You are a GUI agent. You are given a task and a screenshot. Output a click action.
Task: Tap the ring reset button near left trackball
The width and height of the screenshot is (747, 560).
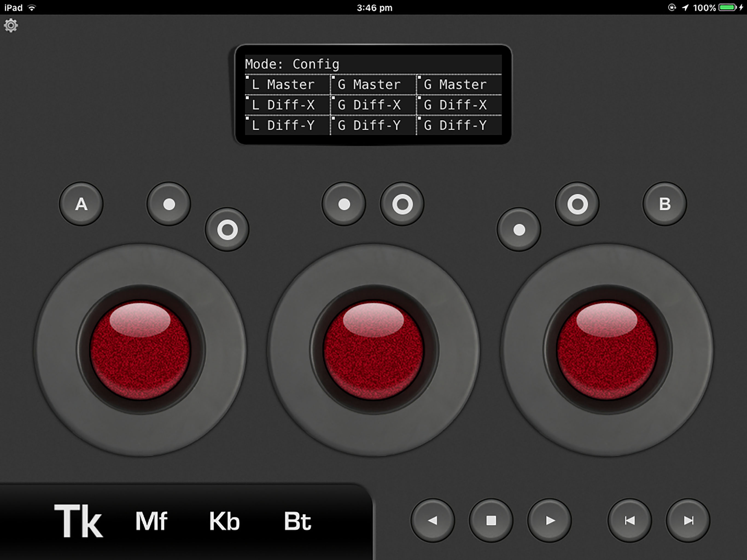(x=227, y=230)
